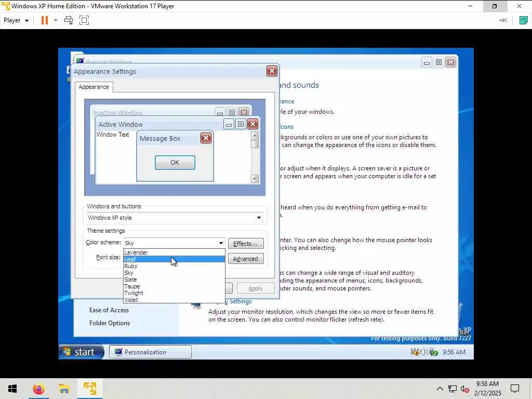Choose Ruby color scheme
The width and height of the screenshot is (532, 399).
coord(174,266)
